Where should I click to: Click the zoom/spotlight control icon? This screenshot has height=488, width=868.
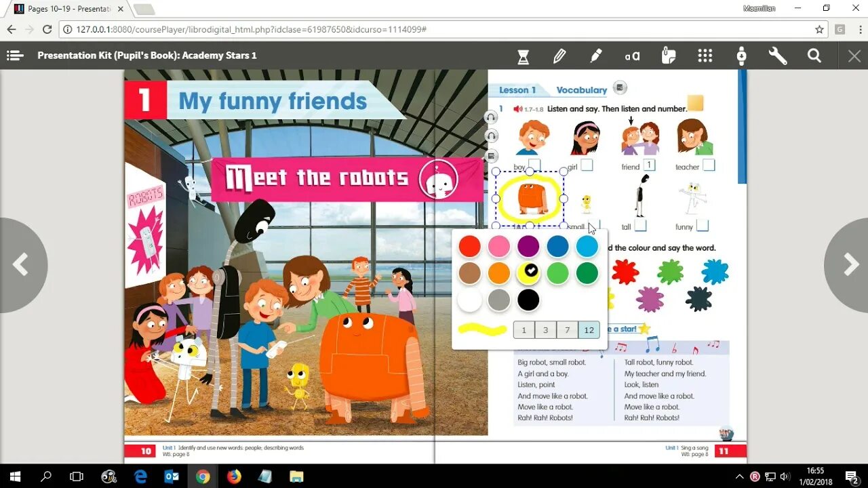[x=741, y=56]
